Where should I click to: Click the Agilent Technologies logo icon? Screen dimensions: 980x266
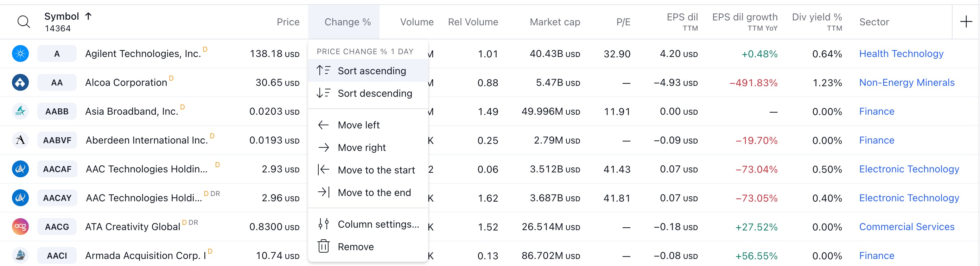pyautogui.click(x=20, y=53)
